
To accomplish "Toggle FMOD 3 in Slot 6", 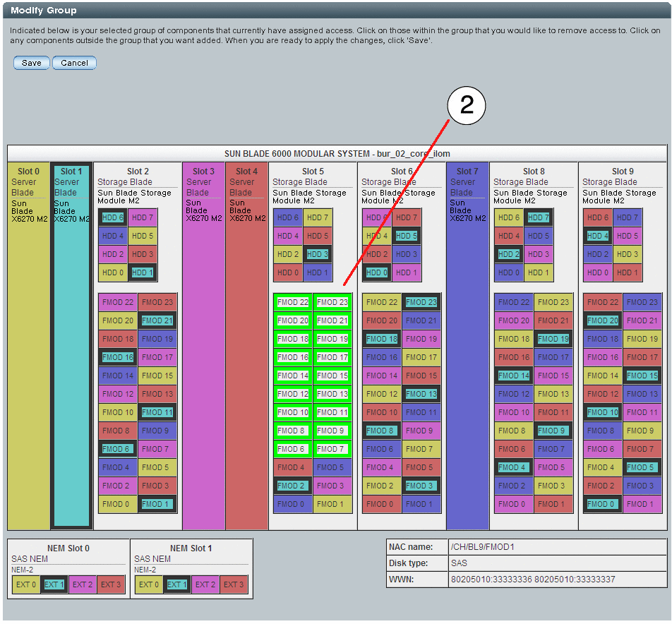I will (421, 486).
